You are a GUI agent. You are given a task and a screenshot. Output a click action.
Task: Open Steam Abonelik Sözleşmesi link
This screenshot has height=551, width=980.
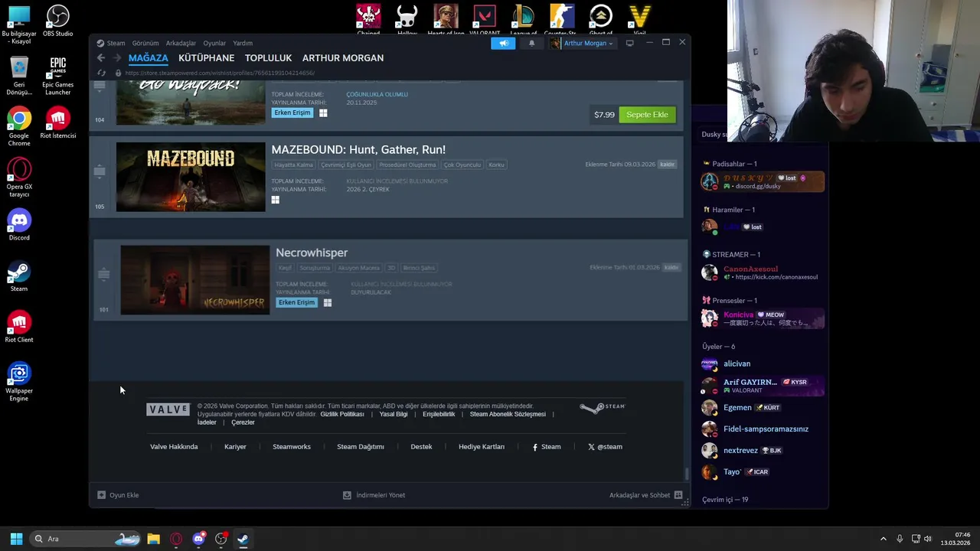(x=508, y=414)
